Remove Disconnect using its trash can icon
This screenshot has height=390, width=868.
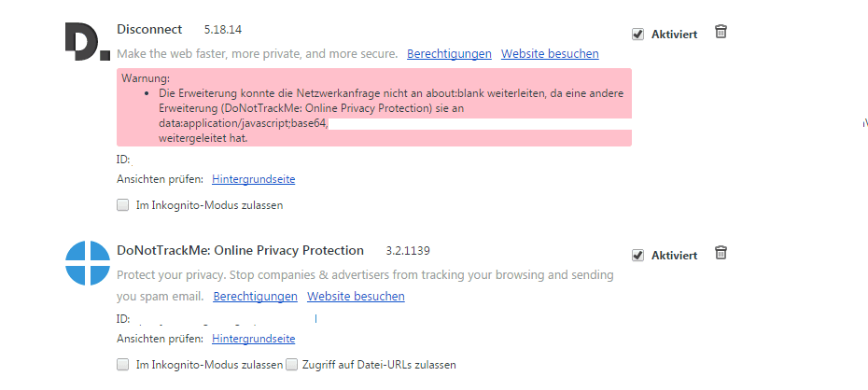(721, 32)
